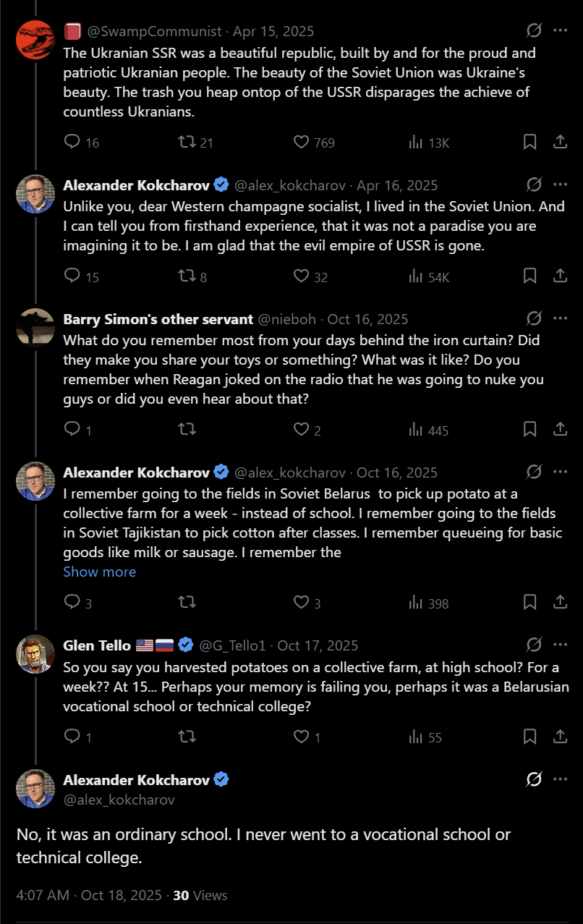Open the @alex_kokcharov handle on main post

[x=119, y=800]
